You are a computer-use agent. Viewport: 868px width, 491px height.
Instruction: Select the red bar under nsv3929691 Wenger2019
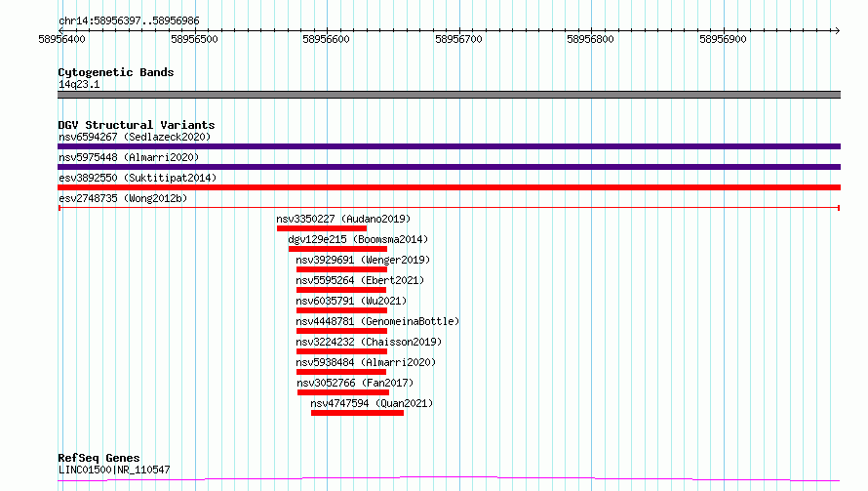(341, 269)
